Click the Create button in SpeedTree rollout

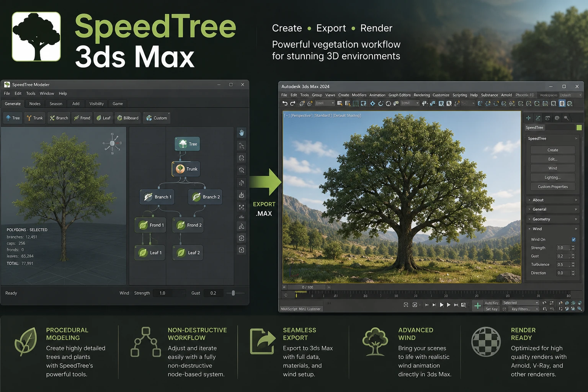tap(553, 150)
